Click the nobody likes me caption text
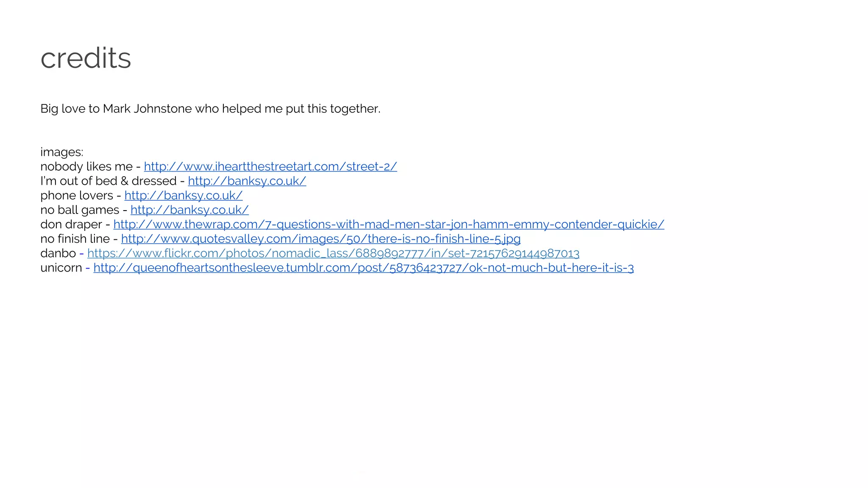This screenshot has width=868, height=488. click(x=86, y=166)
